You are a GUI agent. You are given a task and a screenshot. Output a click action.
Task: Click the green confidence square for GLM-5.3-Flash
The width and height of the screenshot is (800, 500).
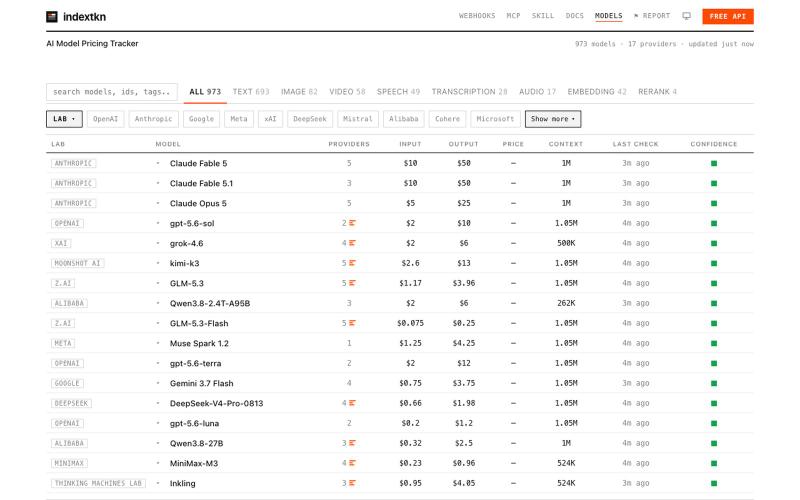pyautogui.click(x=714, y=323)
